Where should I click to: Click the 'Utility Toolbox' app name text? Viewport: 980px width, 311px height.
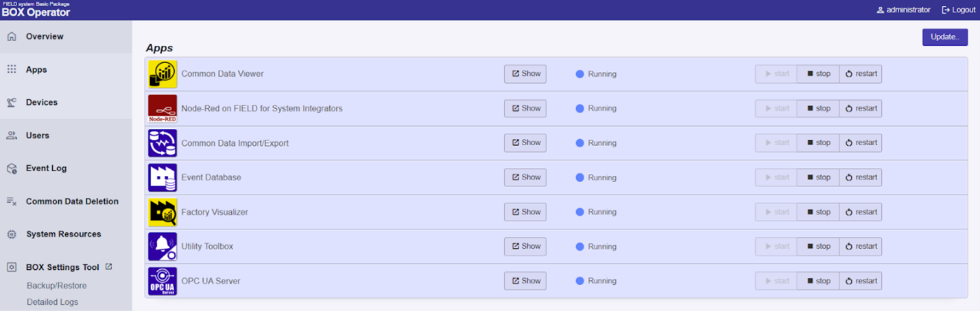[x=208, y=247]
